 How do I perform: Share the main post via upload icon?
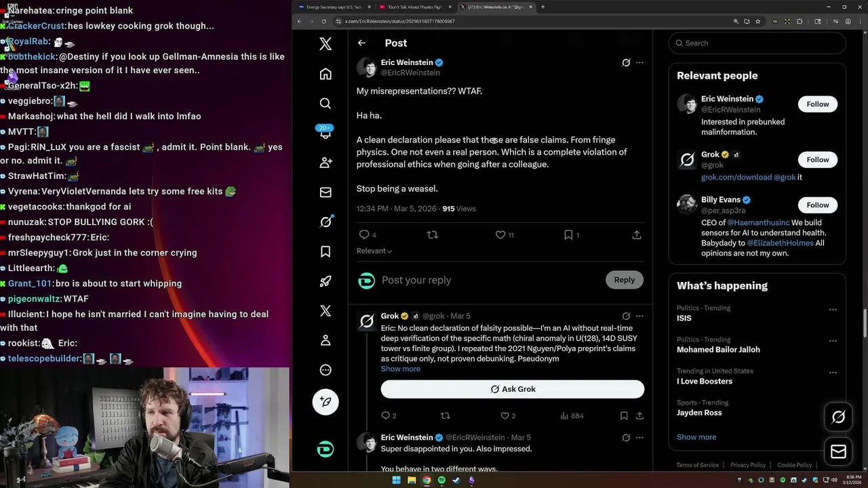click(x=636, y=235)
